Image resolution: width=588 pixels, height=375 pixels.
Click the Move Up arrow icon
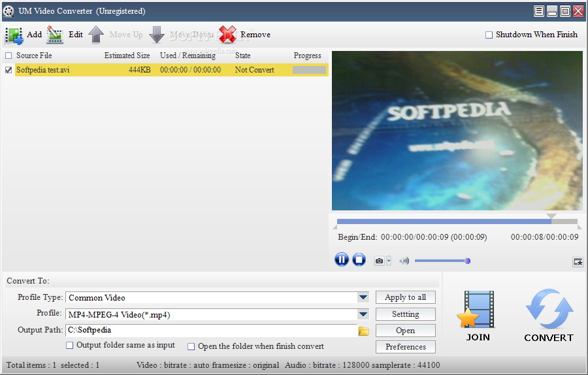pyautogui.click(x=97, y=35)
